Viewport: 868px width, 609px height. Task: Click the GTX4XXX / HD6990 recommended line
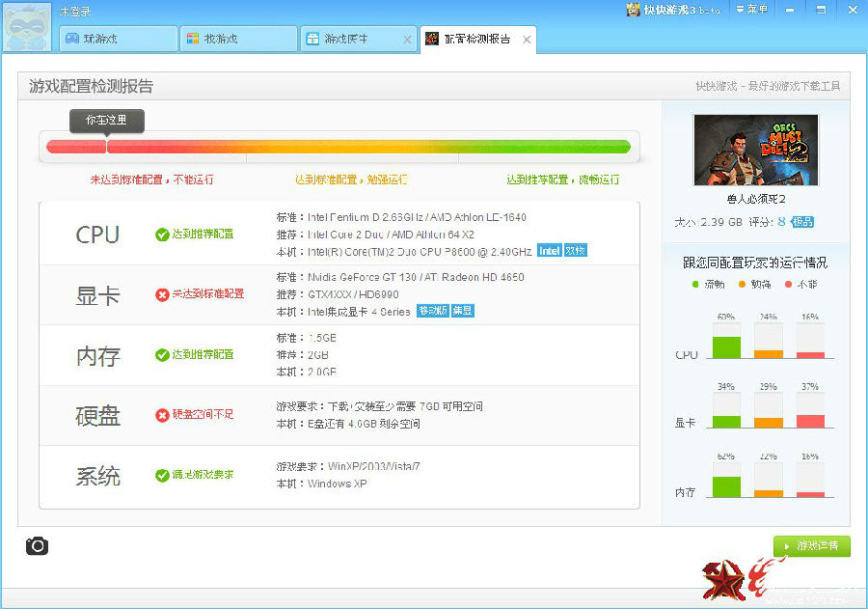point(338,294)
